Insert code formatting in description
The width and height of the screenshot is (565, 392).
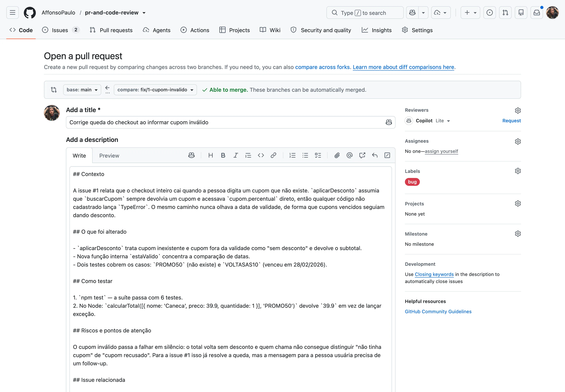click(261, 155)
